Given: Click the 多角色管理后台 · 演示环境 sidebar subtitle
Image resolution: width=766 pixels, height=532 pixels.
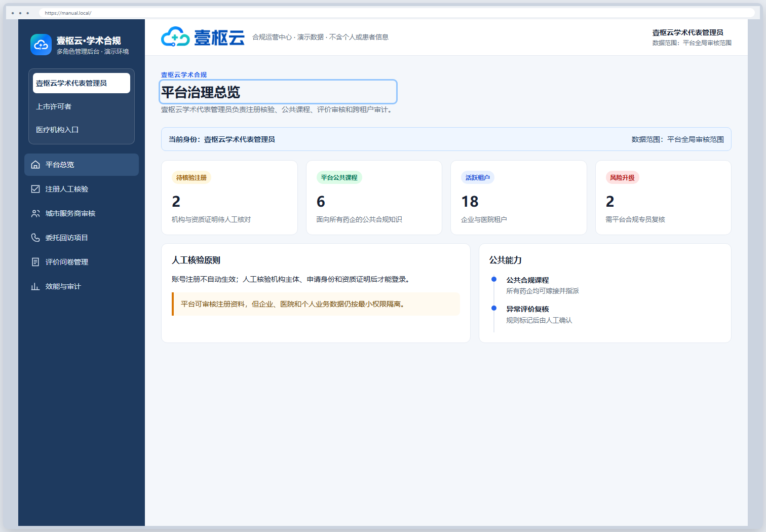Looking at the screenshot, I should pos(93,52).
